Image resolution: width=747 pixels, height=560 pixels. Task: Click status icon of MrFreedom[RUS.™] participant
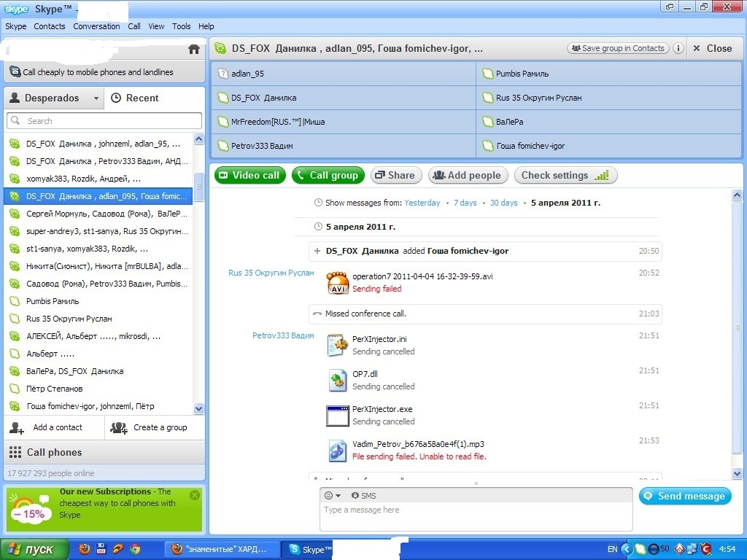(222, 122)
